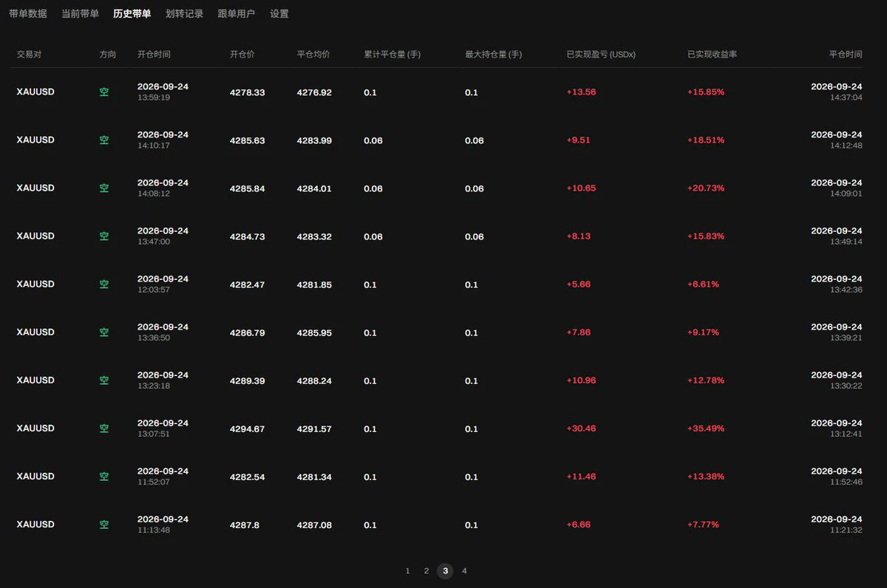This screenshot has width=887, height=588.
Task: Click the return rate +18.51%
Action: click(x=706, y=140)
